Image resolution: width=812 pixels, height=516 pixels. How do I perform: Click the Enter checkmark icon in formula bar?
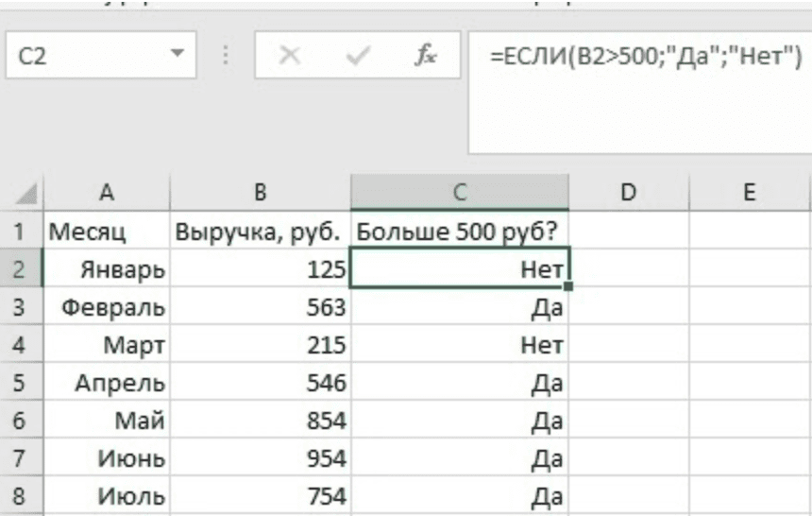pyautogui.click(x=357, y=58)
